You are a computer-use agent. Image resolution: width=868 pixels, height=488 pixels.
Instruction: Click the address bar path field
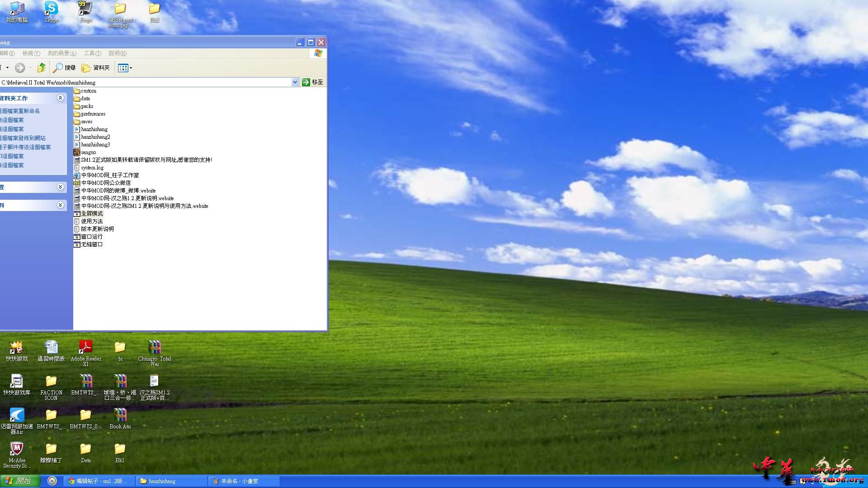[145, 83]
